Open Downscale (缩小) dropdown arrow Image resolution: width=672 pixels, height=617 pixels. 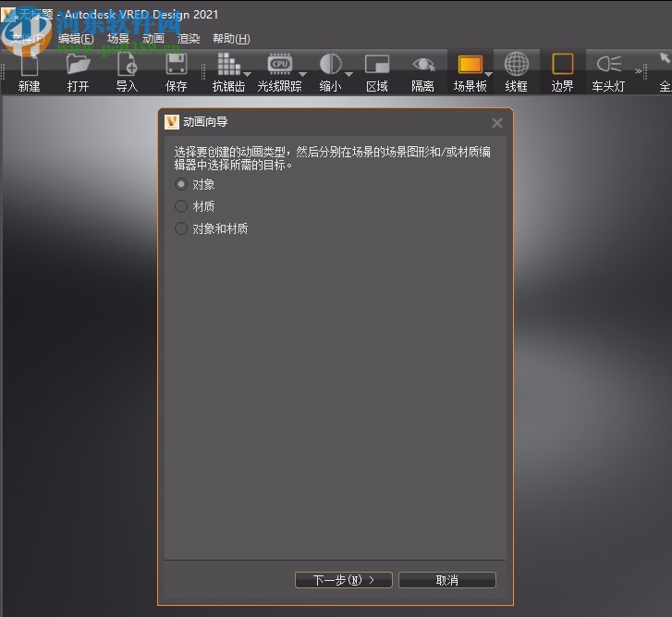(x=348, y=74)
